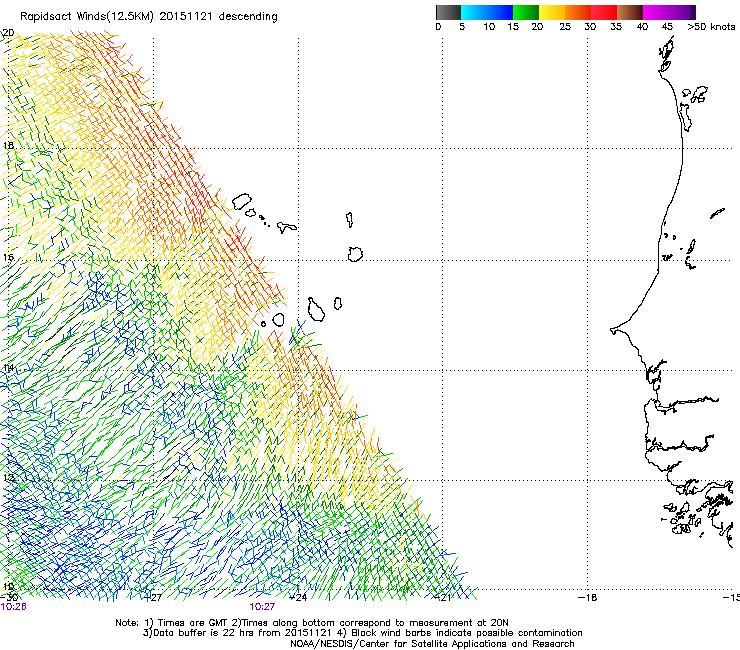740x650 pixels.
Task: Click the '>50 knots' legend label
Action: click(711, 27)
